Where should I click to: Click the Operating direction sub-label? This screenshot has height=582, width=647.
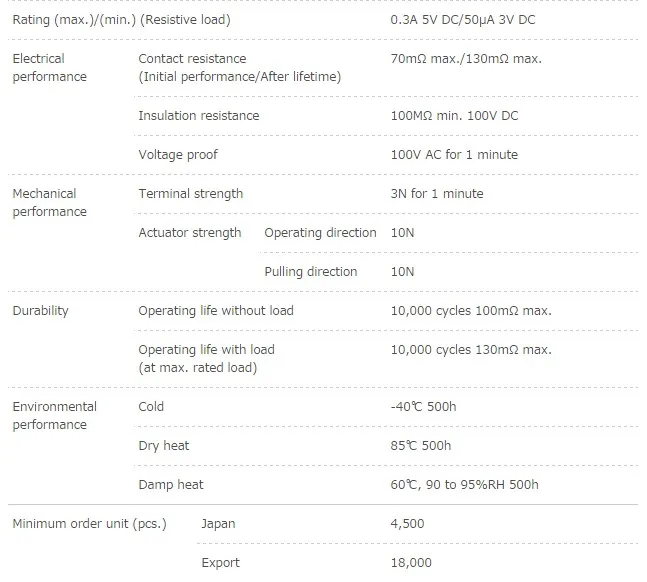pos(320,233)
